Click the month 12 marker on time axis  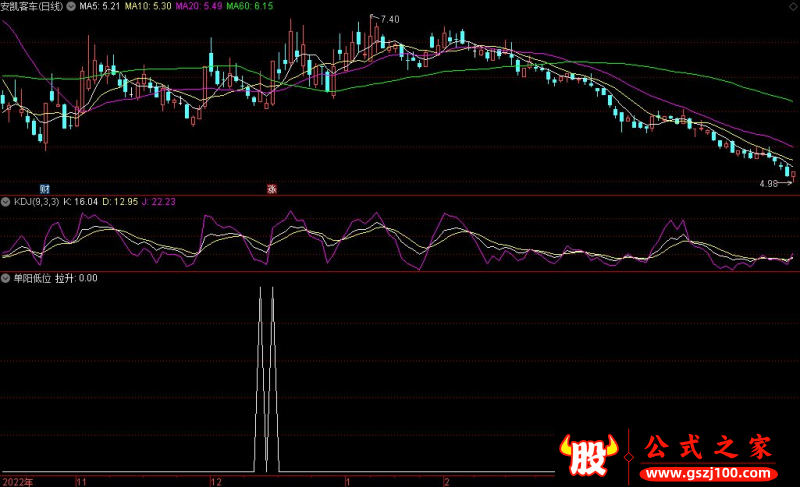[216, 481]
